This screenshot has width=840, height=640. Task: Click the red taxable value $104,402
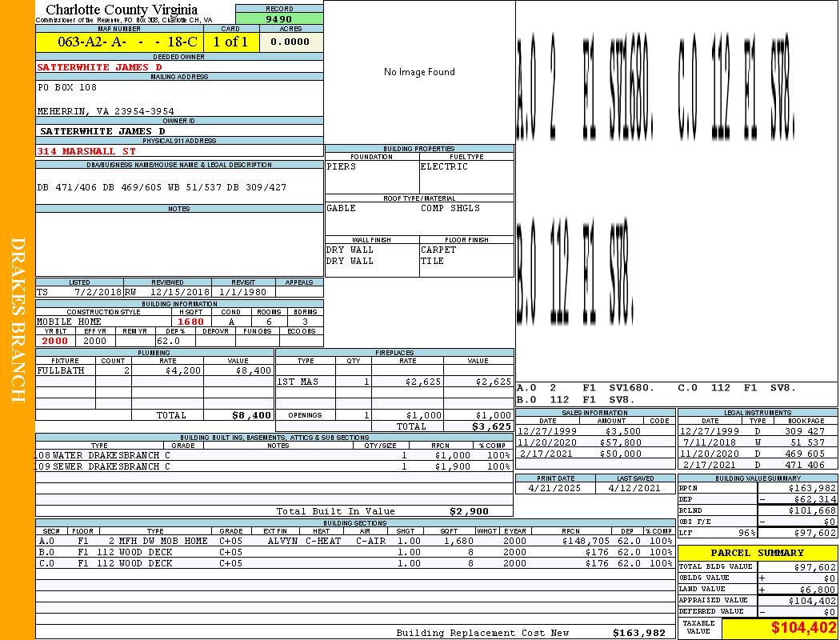coord(803,628)
